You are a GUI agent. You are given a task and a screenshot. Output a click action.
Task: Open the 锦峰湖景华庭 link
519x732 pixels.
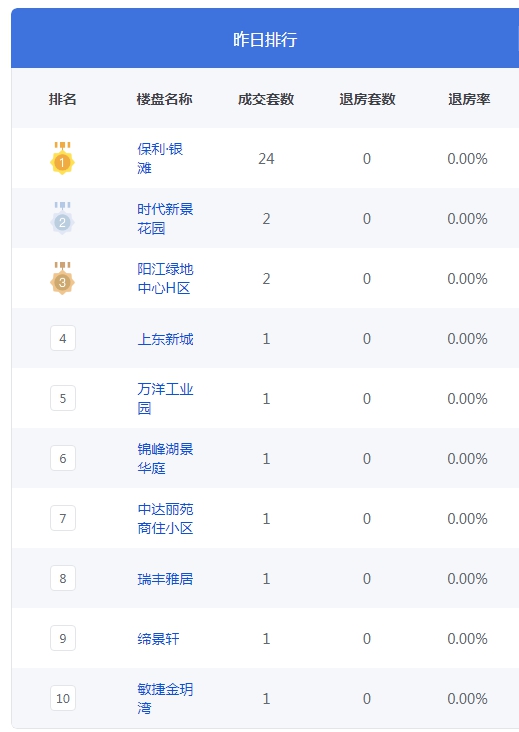click(165, 458)
